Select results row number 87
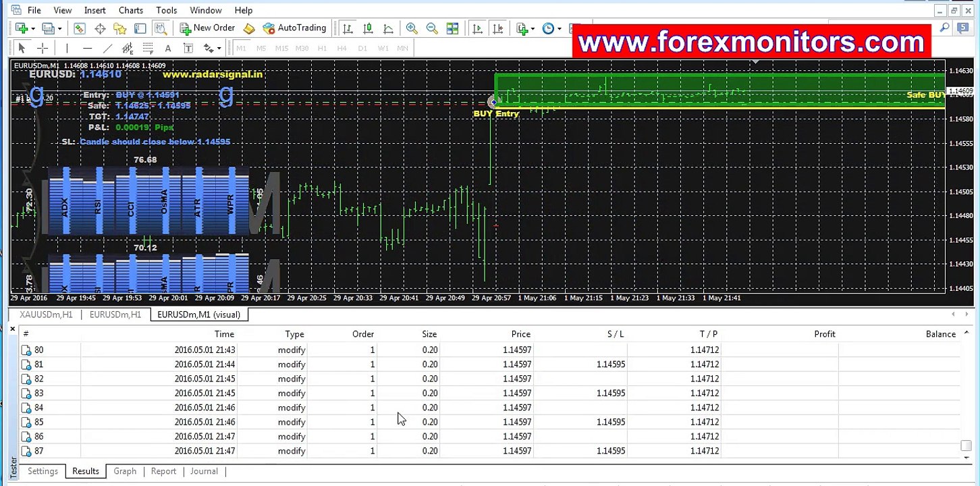Viewport: 980px width, 486px height. point(490,451)
